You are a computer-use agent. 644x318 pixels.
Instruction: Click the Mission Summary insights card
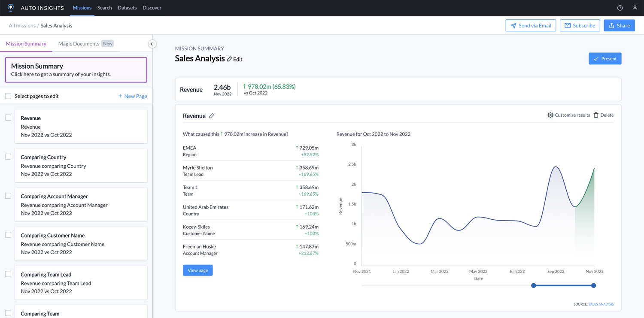pos(76,70)
